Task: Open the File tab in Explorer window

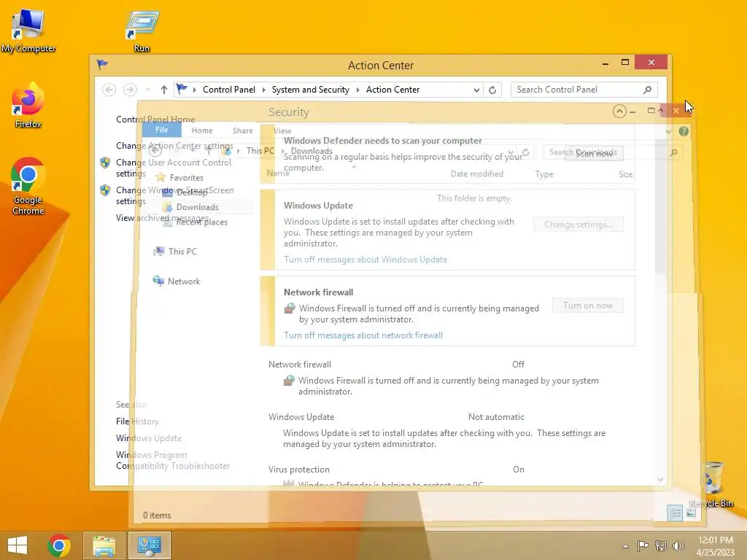Action: 161,130
